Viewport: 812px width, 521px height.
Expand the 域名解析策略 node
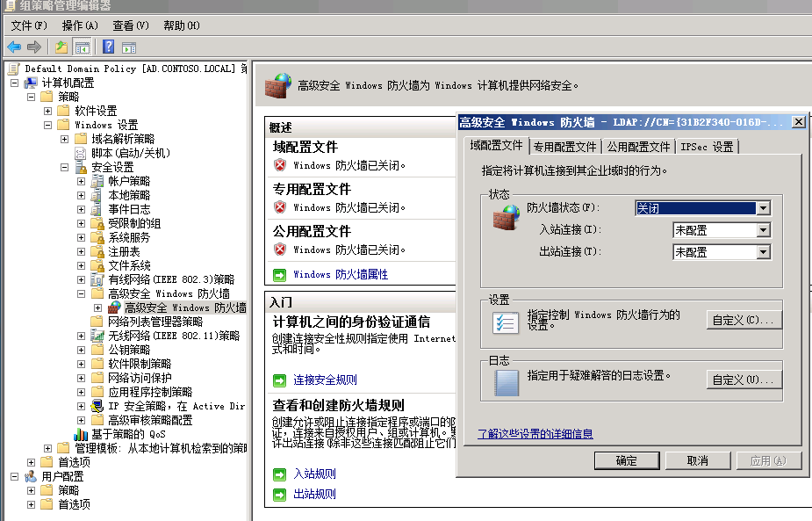[64, 139]
